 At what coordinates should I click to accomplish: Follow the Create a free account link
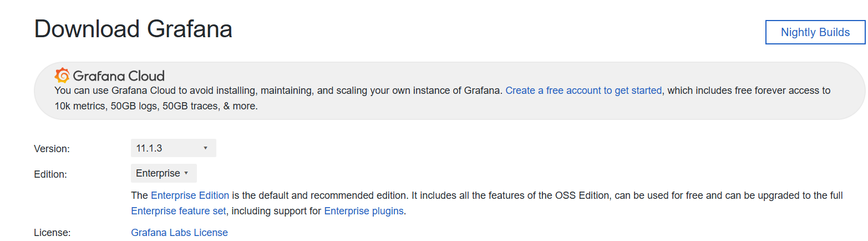click(x=583, y=90)
